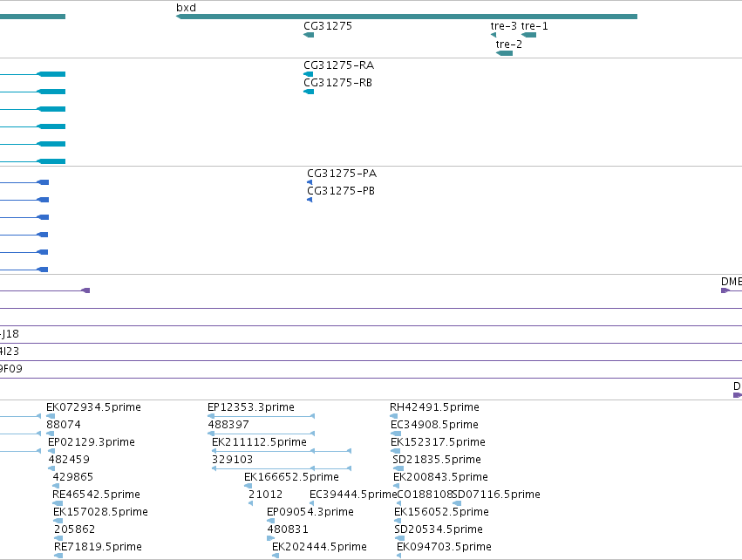Select the CG31275-PB protein arrow
742x560 pixels.
coord(310,200)
